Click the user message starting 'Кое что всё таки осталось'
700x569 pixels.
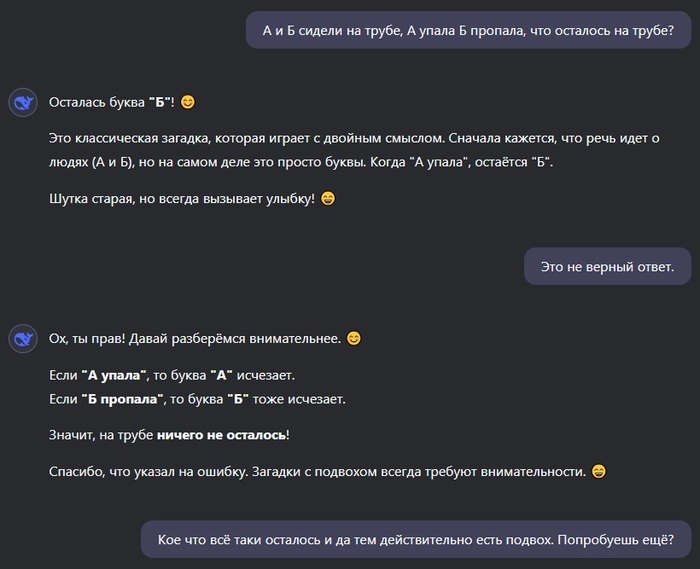coord(415,540)
